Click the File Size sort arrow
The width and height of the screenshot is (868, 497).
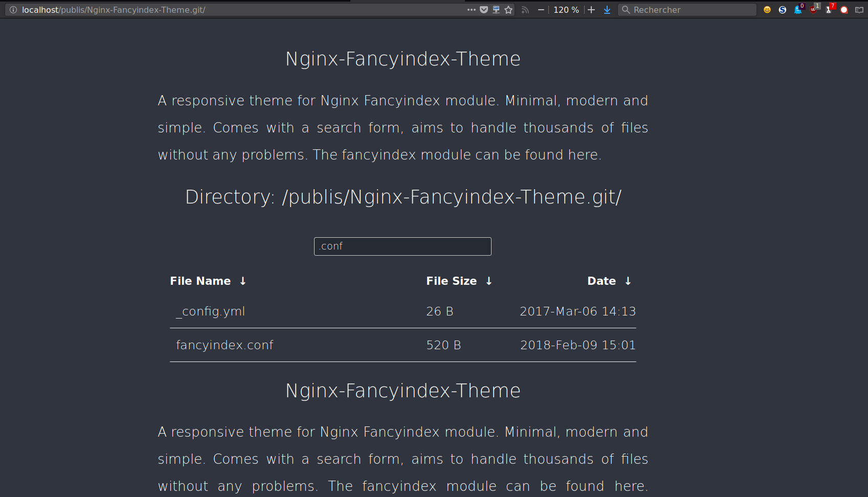(489, 281)
